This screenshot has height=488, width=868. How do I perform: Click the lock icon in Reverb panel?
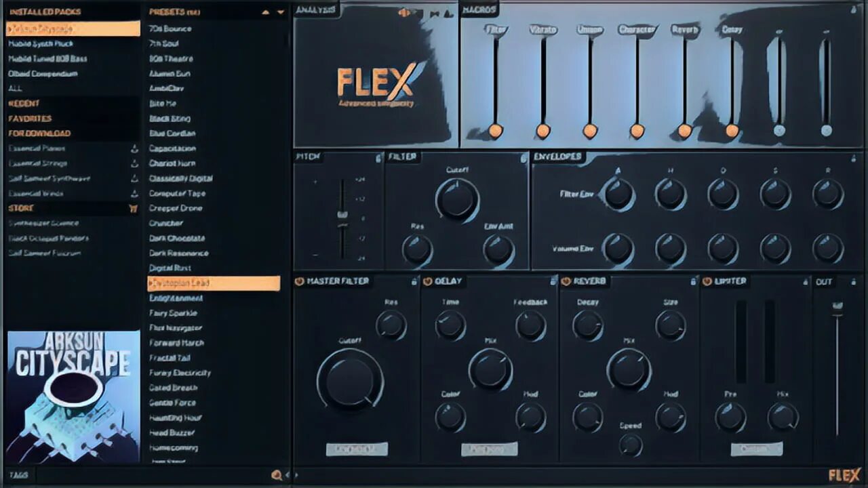pos(692,281)
